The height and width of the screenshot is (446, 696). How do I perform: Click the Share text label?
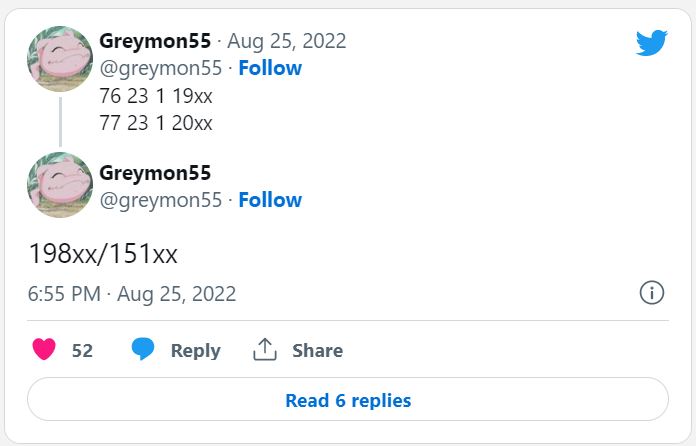(317, 351)
